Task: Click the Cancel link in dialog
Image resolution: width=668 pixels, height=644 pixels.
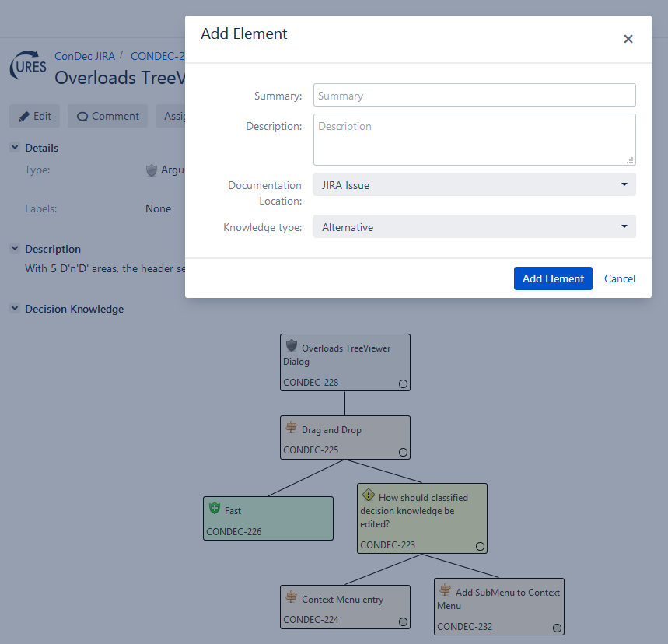Action: point(620,278)
